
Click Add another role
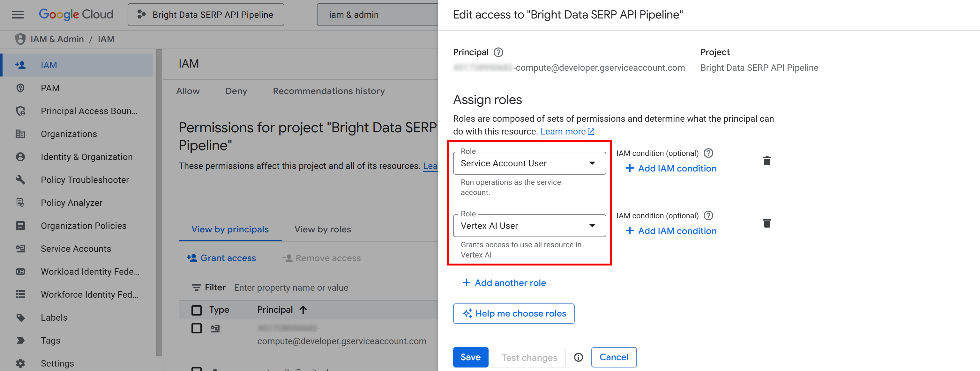[504, 282]
